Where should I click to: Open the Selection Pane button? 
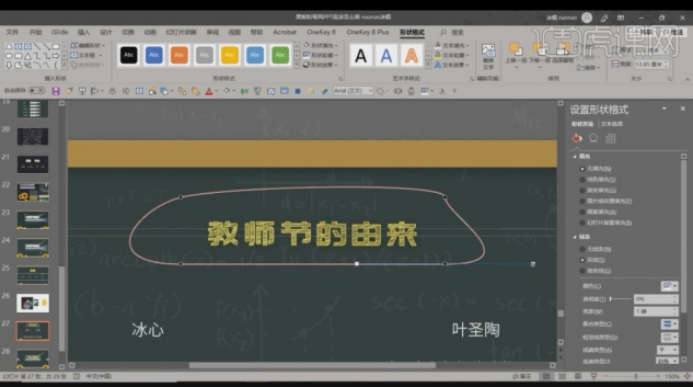(564, 54)
